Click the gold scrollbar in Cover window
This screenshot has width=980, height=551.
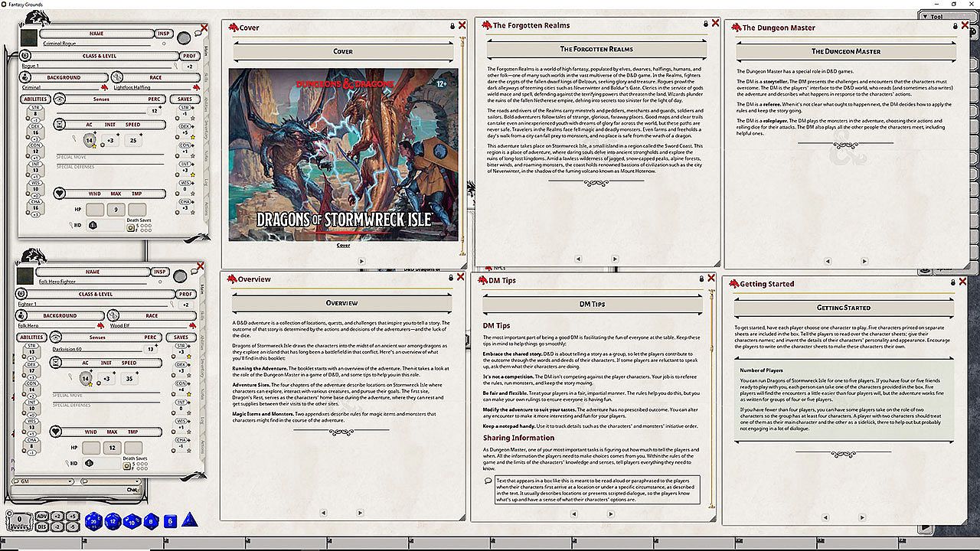click(462, 145)
